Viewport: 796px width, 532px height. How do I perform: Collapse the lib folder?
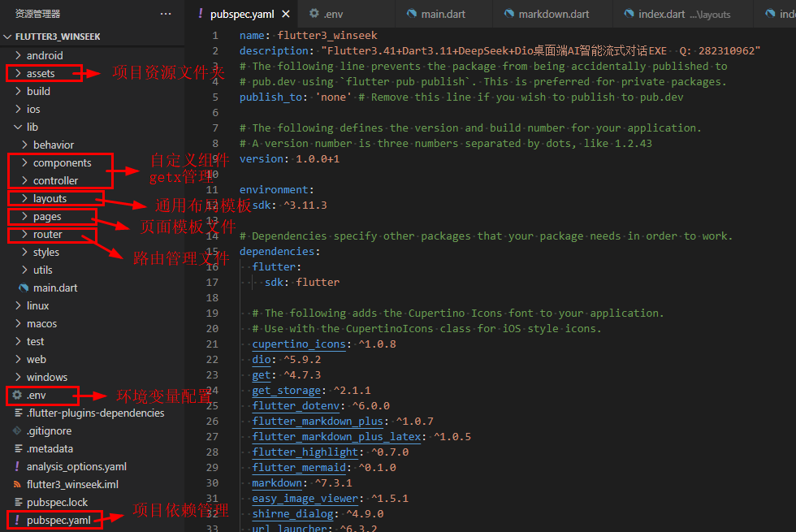coord(18,128)
